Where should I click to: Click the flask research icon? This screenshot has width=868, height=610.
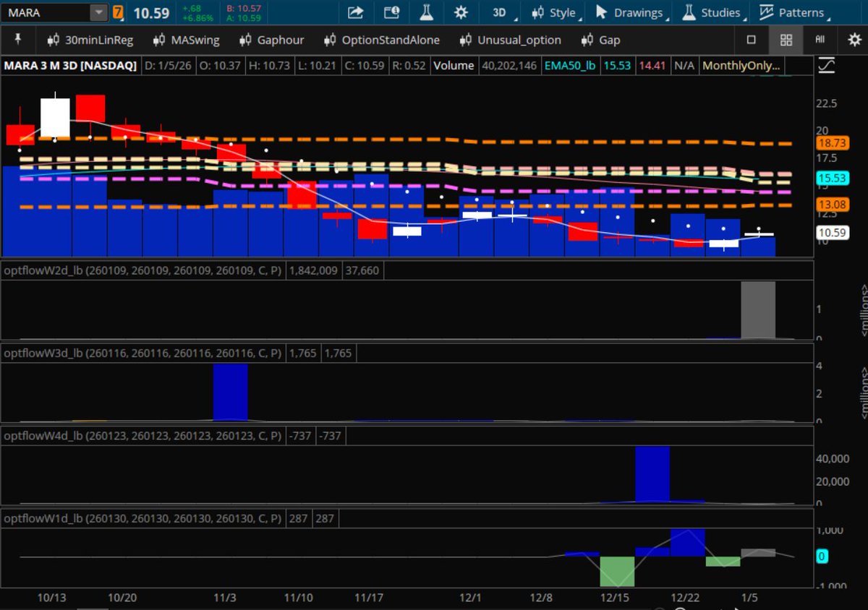coord(426,12)
